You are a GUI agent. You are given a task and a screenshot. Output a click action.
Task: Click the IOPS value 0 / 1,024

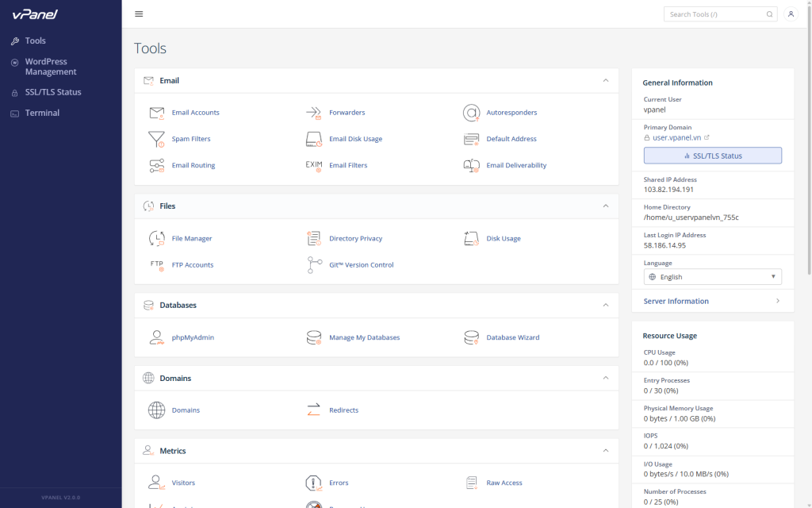click(x=665, y=446)
